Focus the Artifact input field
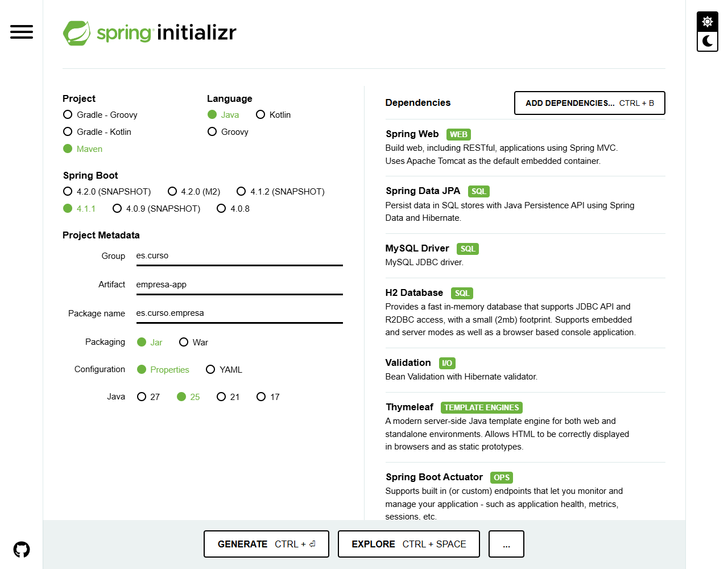This screenshot has width=728, height=569. 239,284
